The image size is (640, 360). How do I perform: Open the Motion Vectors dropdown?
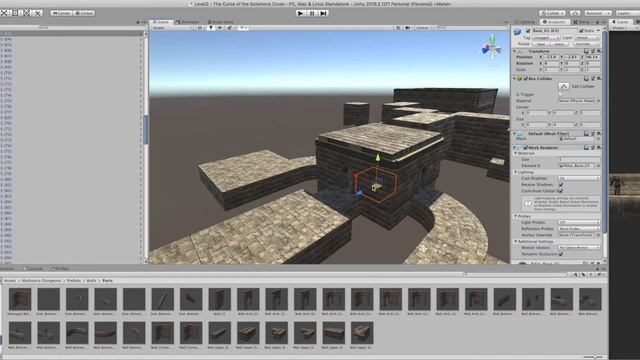pyautogui.click(x=579, y=248)
